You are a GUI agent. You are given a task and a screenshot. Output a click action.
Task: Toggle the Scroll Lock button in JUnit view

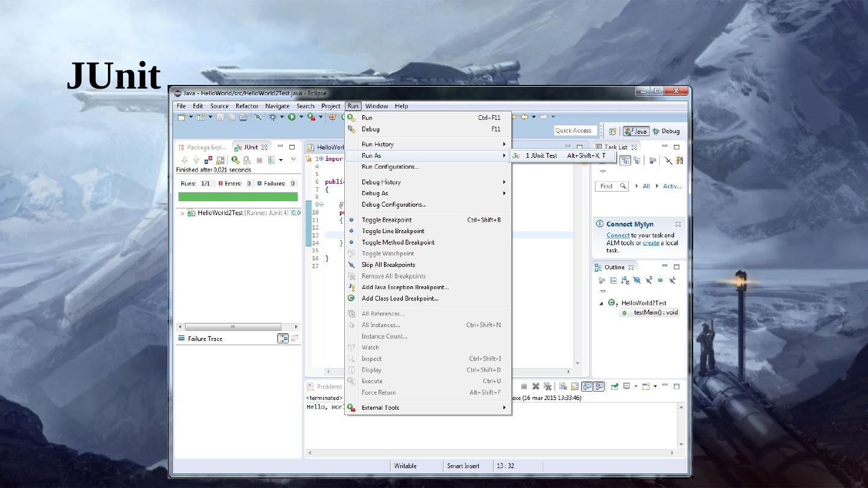(x=221, y=160)
